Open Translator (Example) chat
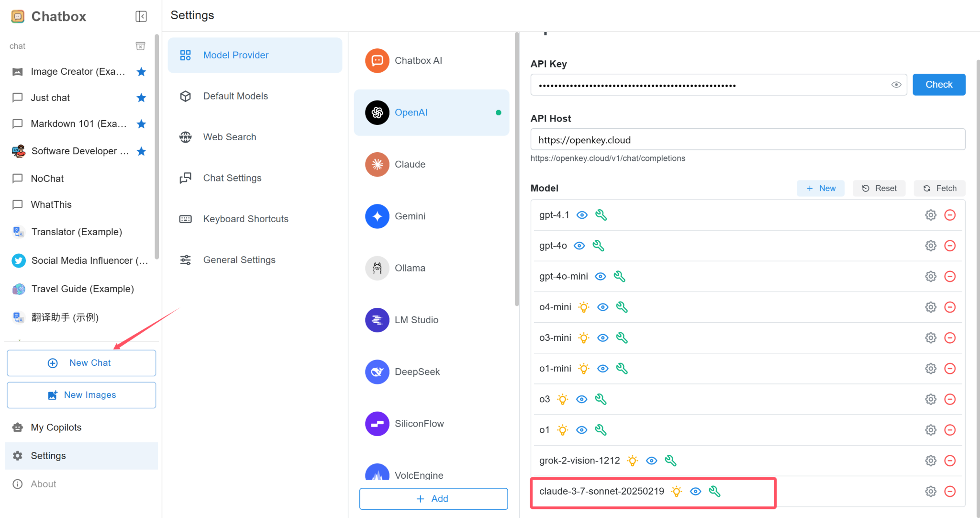 click(x=80, y=232)
